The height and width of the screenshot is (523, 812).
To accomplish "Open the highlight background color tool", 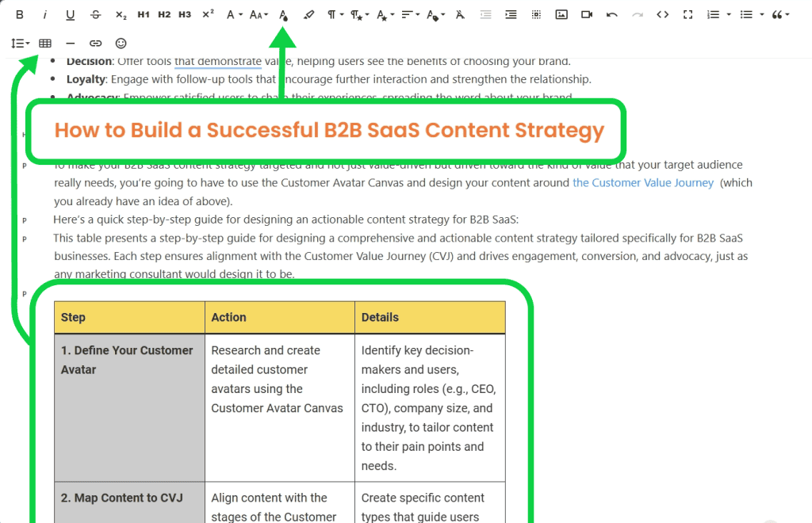I will point(308,14).
